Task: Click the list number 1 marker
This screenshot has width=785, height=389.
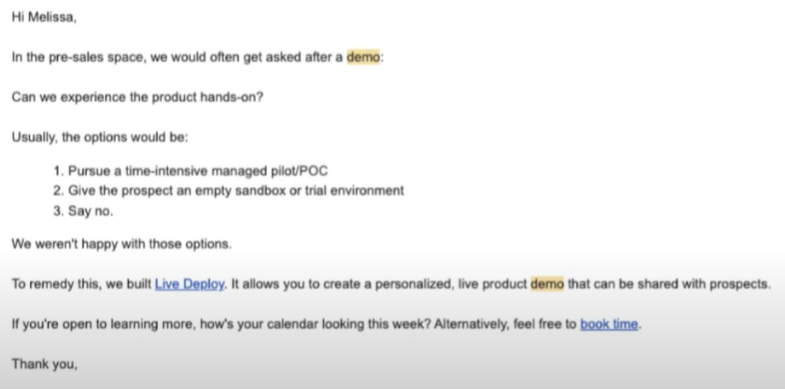Action: click(x=59, y=171)
